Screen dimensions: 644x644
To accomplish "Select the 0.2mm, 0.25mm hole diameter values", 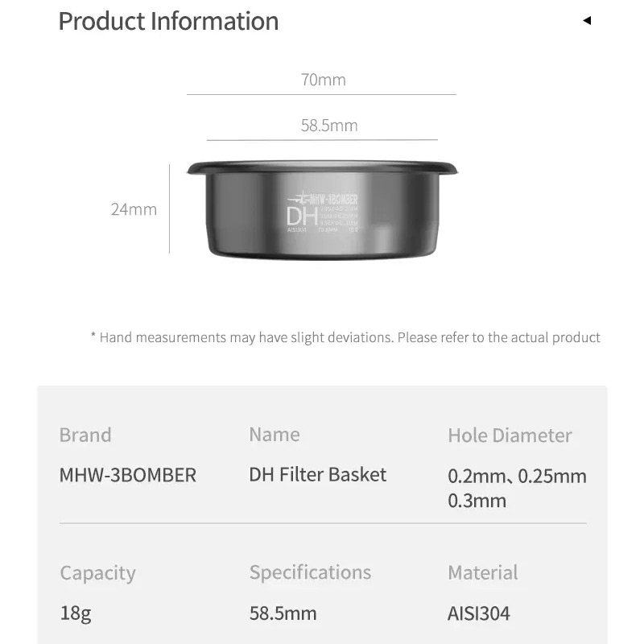I will click(x=517, y=476).
